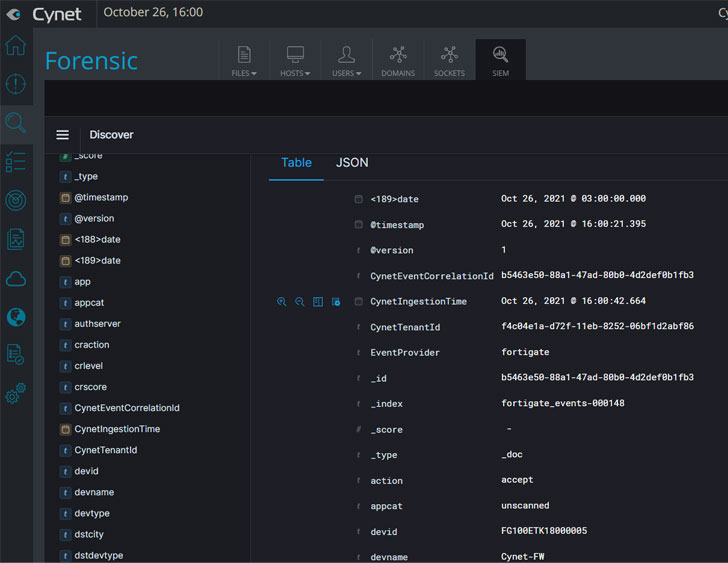
Task: Click _index value fortigate_events-000148
Action: point(563,403)
